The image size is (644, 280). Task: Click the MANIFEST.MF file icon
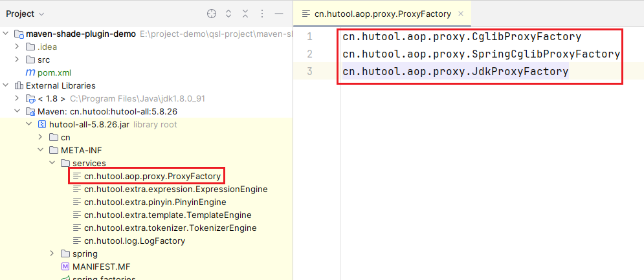tap(65, 266)
